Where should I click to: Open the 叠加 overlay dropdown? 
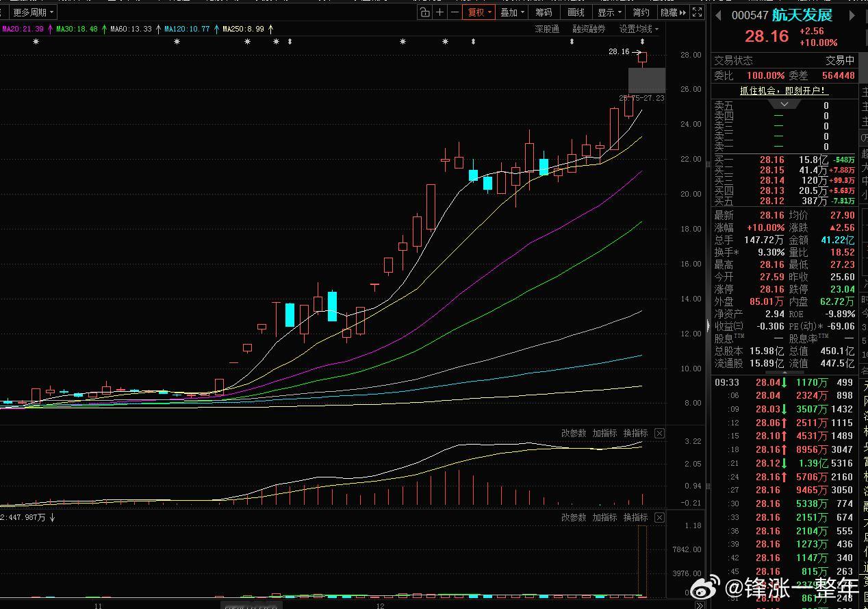(x=512, y=12)
